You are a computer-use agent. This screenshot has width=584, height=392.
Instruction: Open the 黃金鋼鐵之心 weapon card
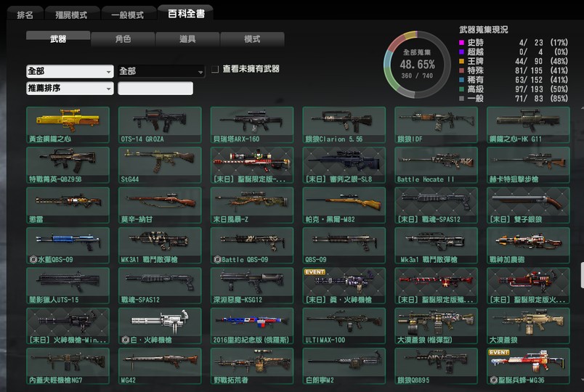(68, 125)
